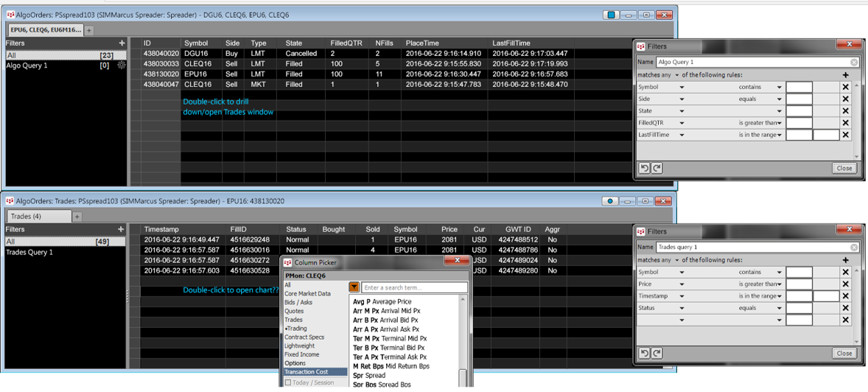868x392 pixels.
Task: Delete the Symbol rule in Trades query 1 dialog
Action: tap(845, 273)
